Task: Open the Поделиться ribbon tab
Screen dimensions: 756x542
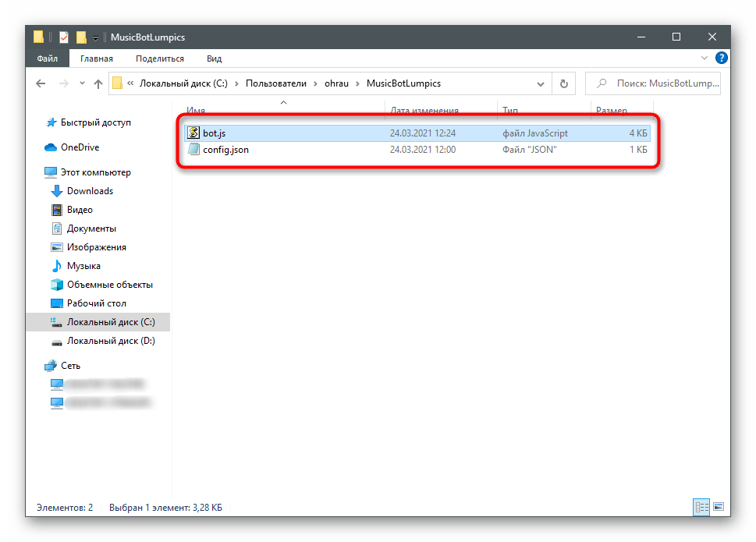Action: (159, 58)
